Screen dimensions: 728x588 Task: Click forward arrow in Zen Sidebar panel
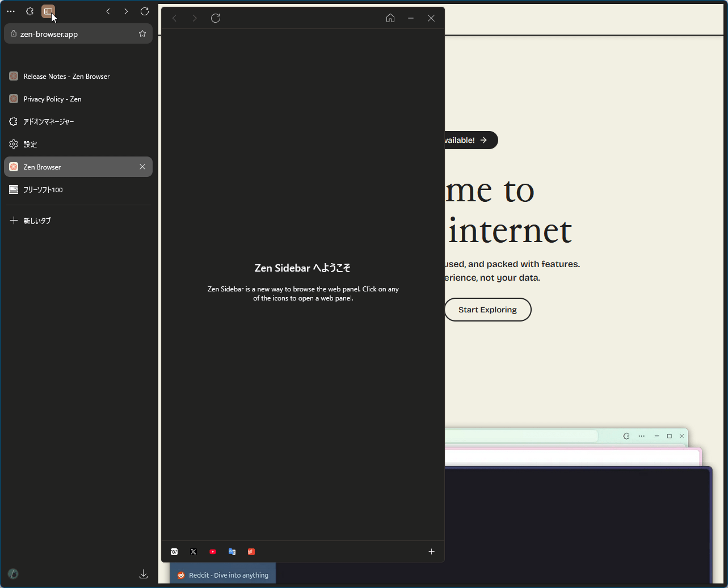[195, 18]
